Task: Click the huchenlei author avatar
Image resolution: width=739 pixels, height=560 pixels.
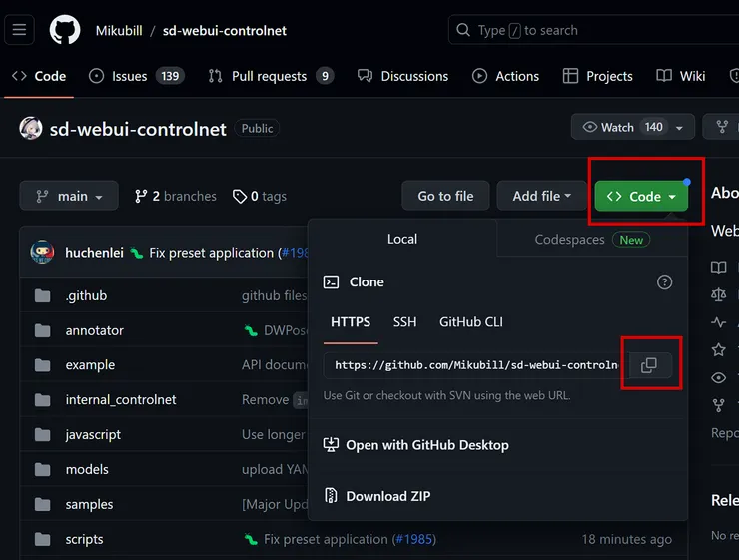Action: tap(42, 253)
